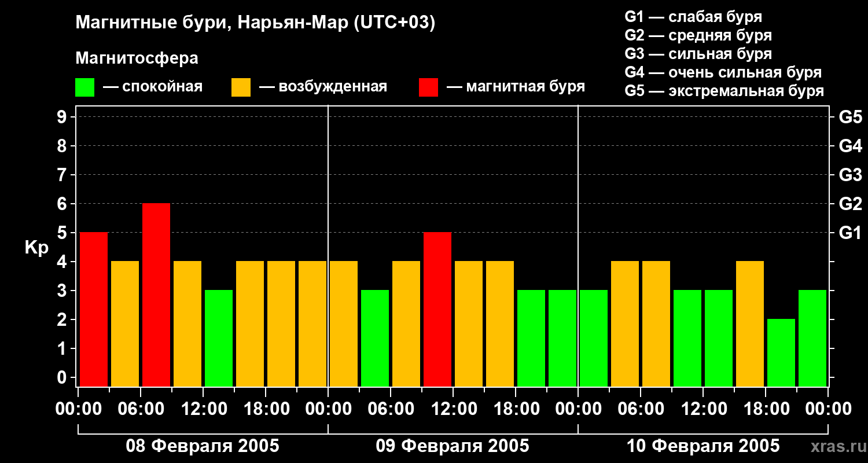Click the '06:00' time label under 10 Февраля
868x463 pixels.
641,409
